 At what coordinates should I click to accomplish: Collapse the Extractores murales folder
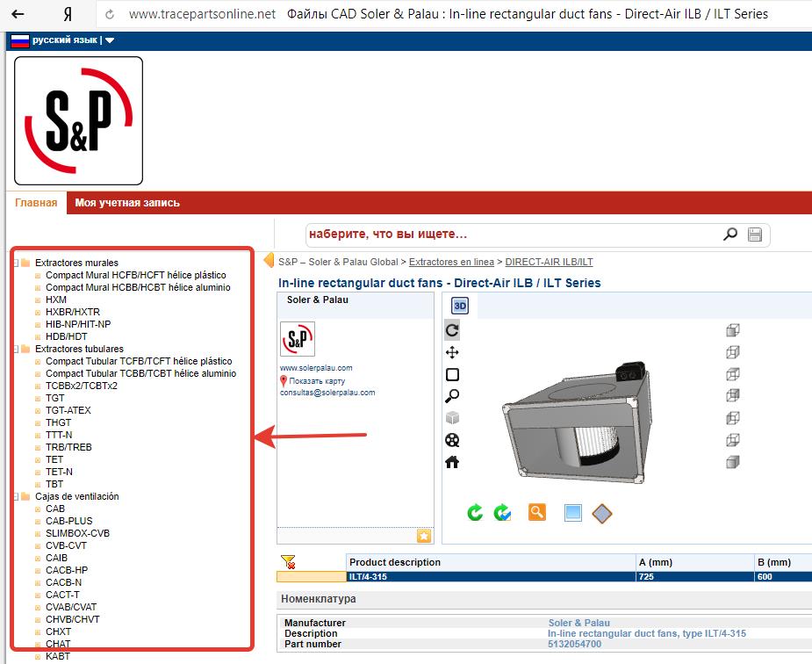coord(16,263)
